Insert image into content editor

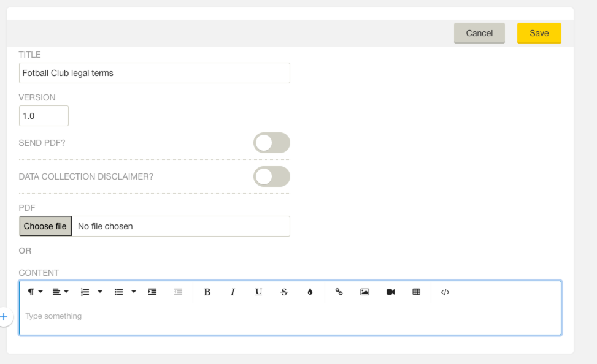364,292
